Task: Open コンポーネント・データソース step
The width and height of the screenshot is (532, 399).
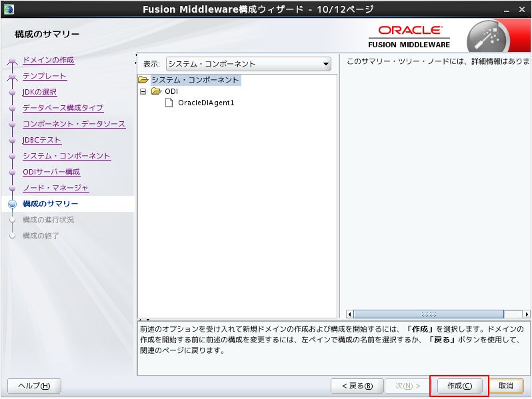Action: [x=74, y=124]
